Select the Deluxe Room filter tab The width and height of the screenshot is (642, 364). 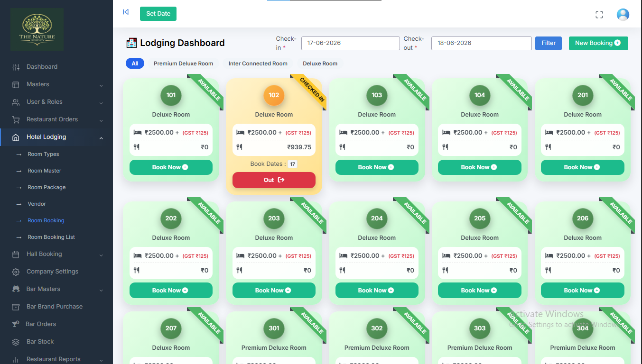(320, 64)
